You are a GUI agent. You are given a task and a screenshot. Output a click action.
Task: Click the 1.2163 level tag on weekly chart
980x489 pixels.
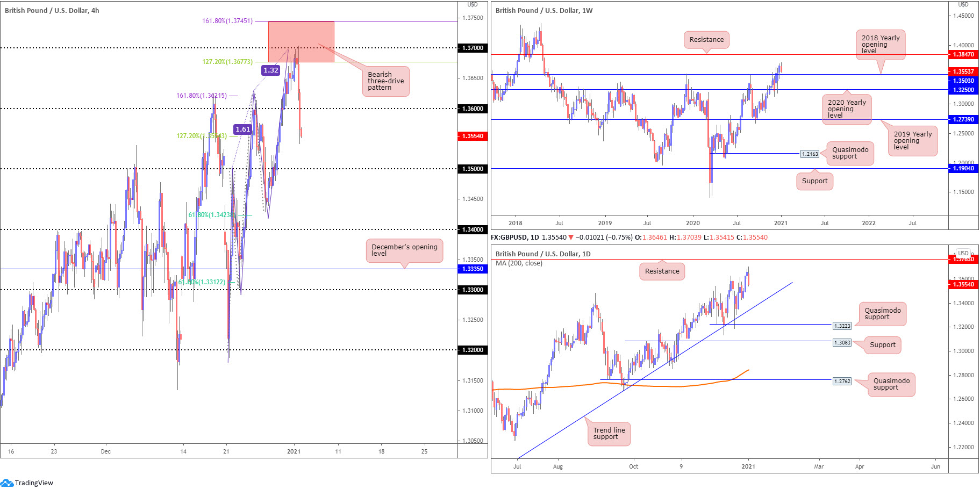pos(810,154)
